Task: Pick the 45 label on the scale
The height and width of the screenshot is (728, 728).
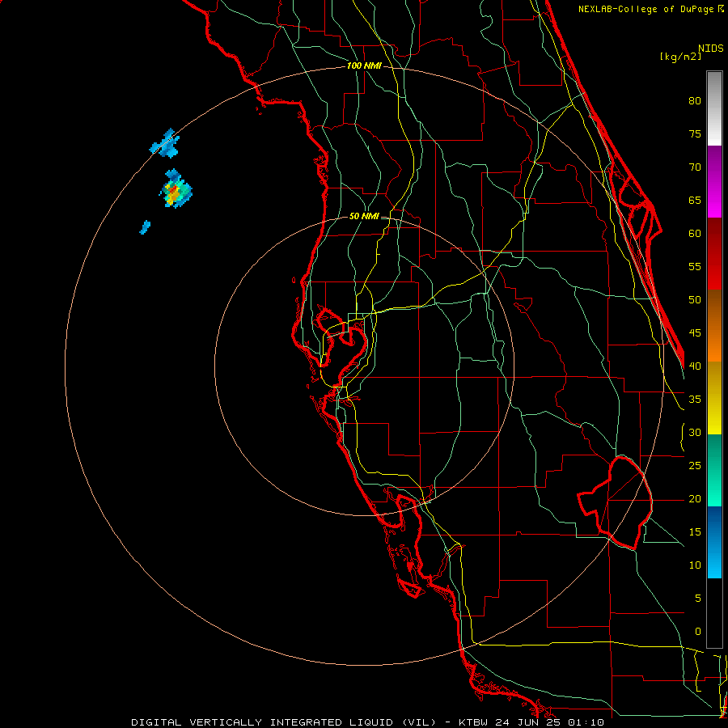Action: click(x=695, y=333)
